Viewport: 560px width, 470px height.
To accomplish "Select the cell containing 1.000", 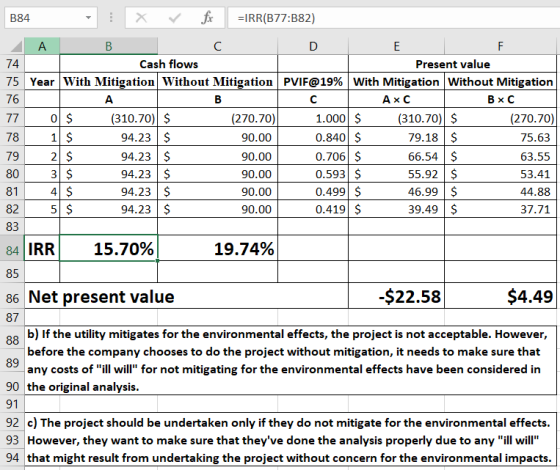I will [313, 118].
